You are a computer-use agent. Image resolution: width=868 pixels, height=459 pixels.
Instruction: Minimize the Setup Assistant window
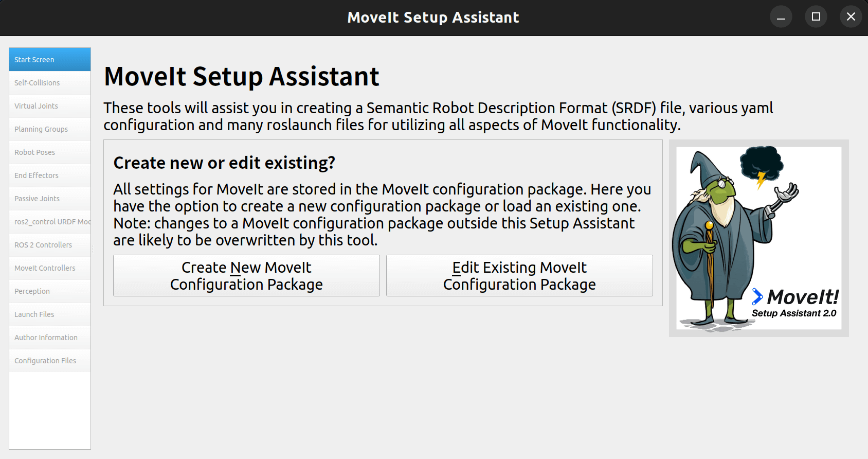(781, 17)
